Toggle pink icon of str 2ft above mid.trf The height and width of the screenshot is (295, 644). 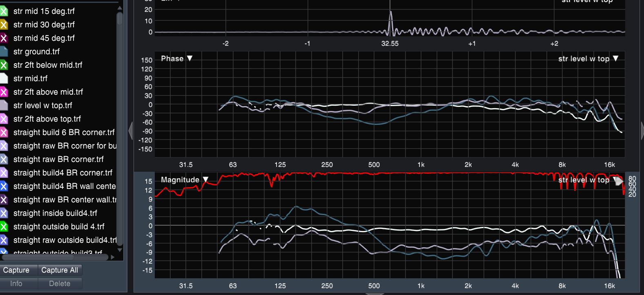pos(4,92)
